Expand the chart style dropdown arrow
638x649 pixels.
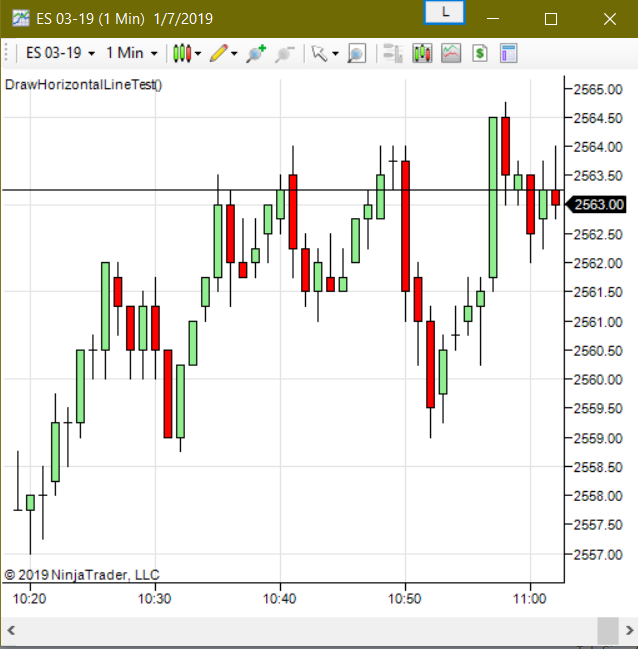point(198,53)
